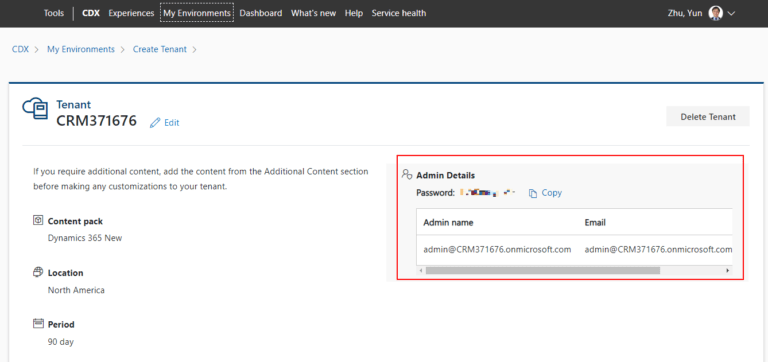
Task: Click the Location icon
Action: [x=38, y=272]
